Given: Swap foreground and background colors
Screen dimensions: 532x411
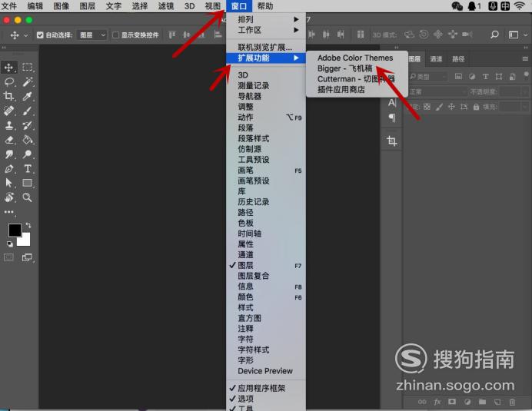Looking at the screenshot, I should 28,225.
